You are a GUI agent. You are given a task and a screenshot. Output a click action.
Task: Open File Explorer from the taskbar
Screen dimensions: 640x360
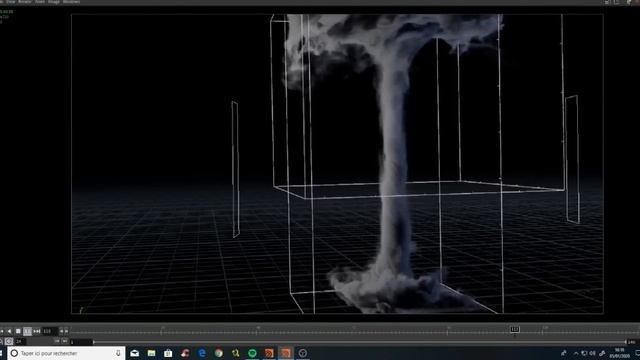coord(151,353)
